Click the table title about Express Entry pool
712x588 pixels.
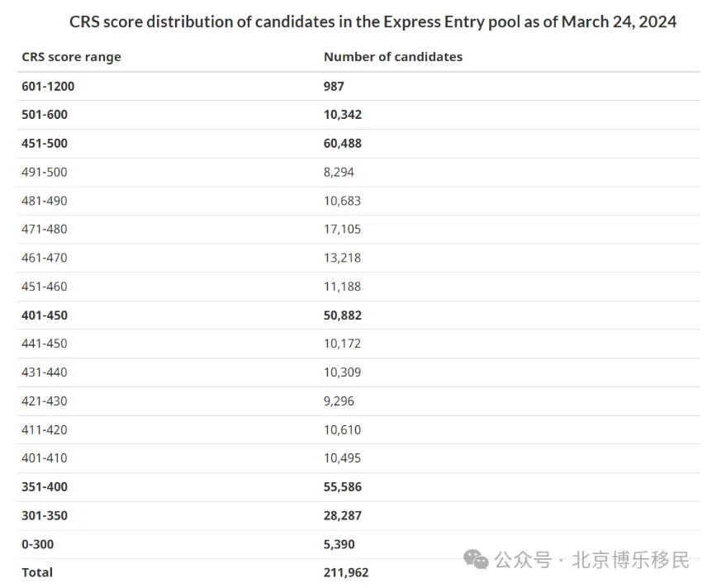(373, 21)
